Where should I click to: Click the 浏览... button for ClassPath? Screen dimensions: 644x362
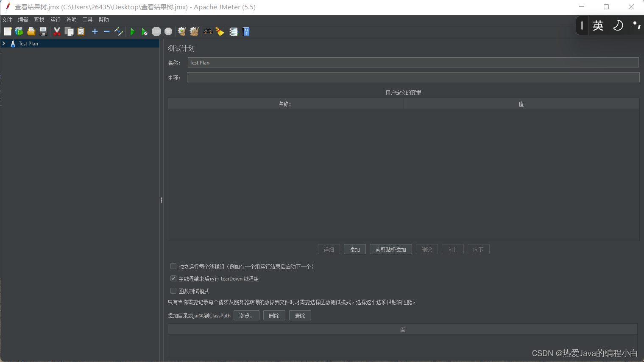[x=246, y=316]
